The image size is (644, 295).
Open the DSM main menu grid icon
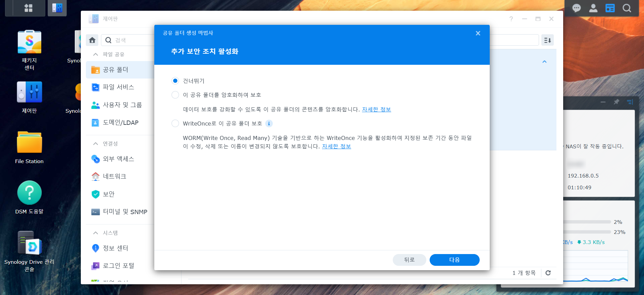[x=29, y=8]
